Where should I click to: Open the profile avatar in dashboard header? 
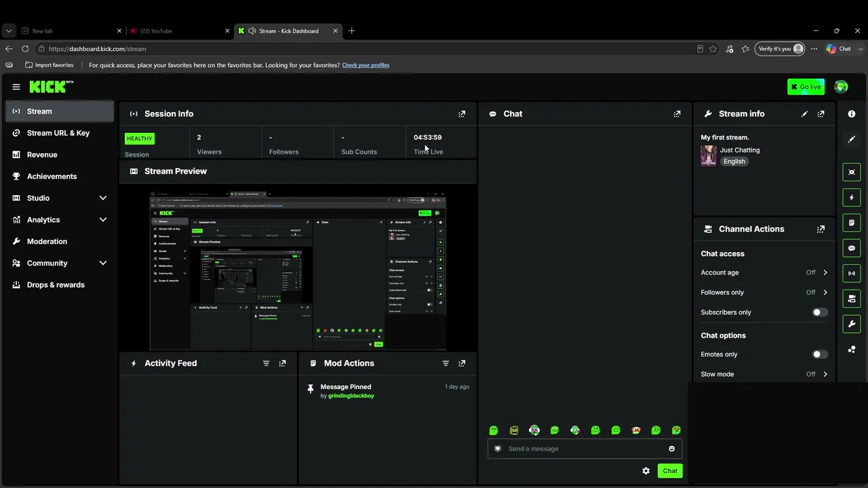[841, 87]
